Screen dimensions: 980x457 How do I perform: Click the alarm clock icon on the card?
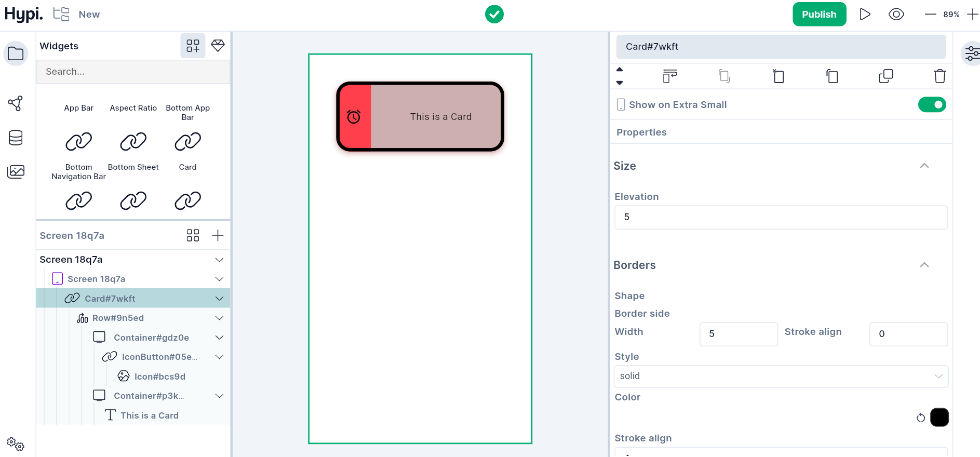tap(354, 117)
